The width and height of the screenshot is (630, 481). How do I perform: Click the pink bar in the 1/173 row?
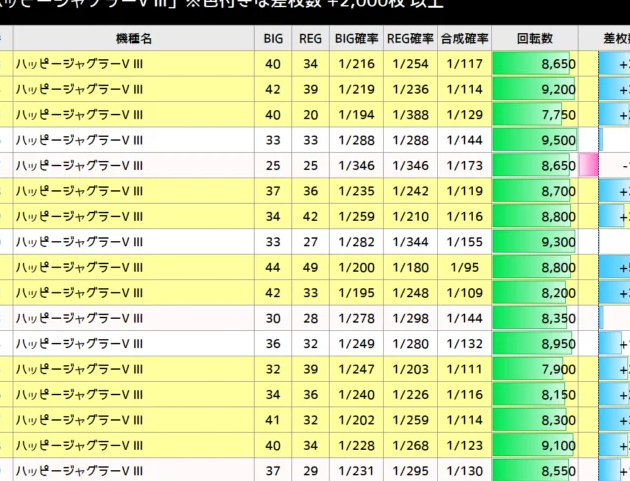point(589,165)
